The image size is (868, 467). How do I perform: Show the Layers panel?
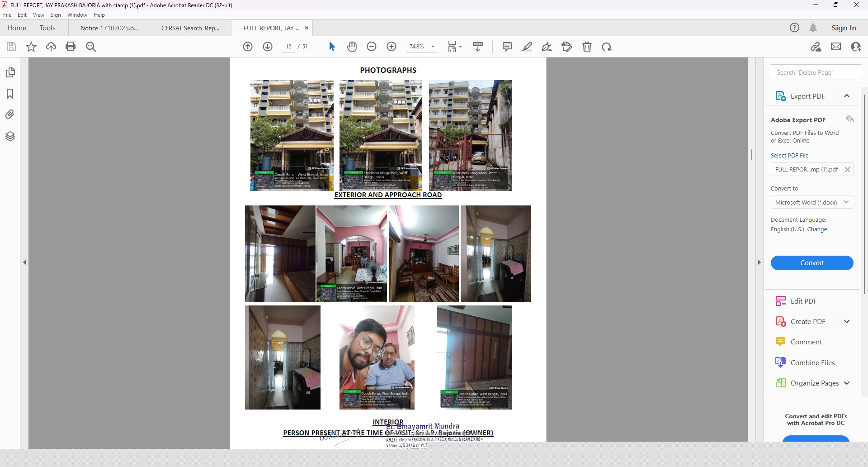tap(10, 136)
